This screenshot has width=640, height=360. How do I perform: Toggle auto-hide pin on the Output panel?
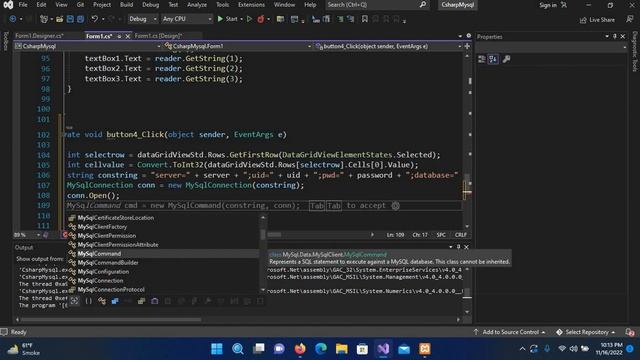click(x=458, y=247)
